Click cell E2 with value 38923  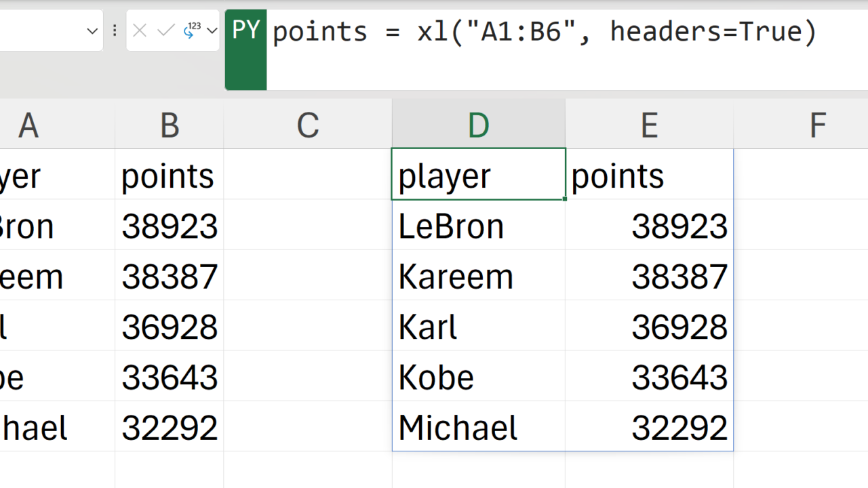(x=649, y=226)
